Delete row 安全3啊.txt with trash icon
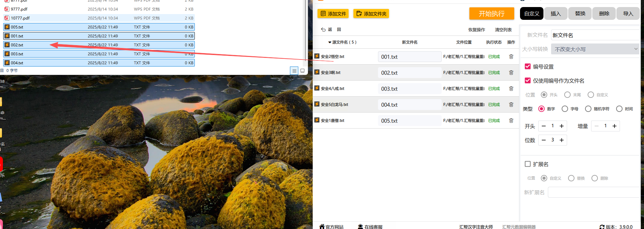 [x=511, y=73]
